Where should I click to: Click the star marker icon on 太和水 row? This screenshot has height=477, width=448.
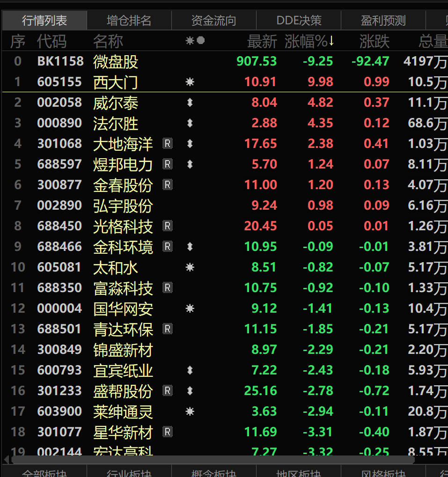pos(190,267)
